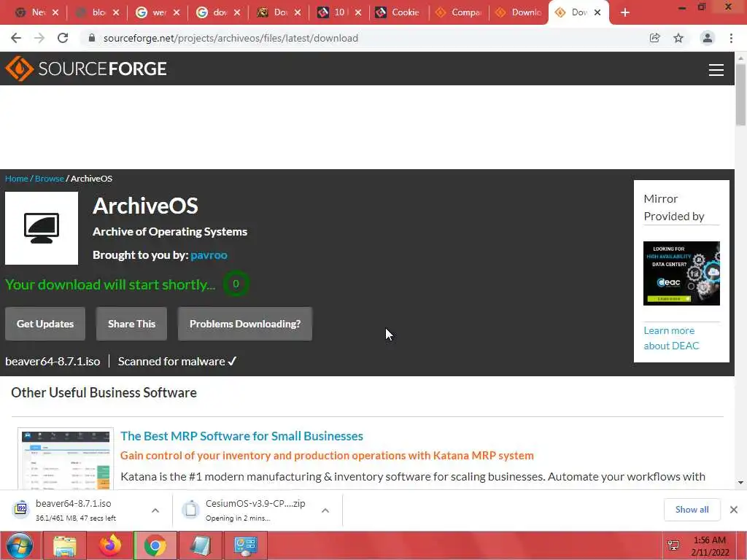Open the Browse breadcrumb link
Screen dimensions: 747x560
[50, 179]
